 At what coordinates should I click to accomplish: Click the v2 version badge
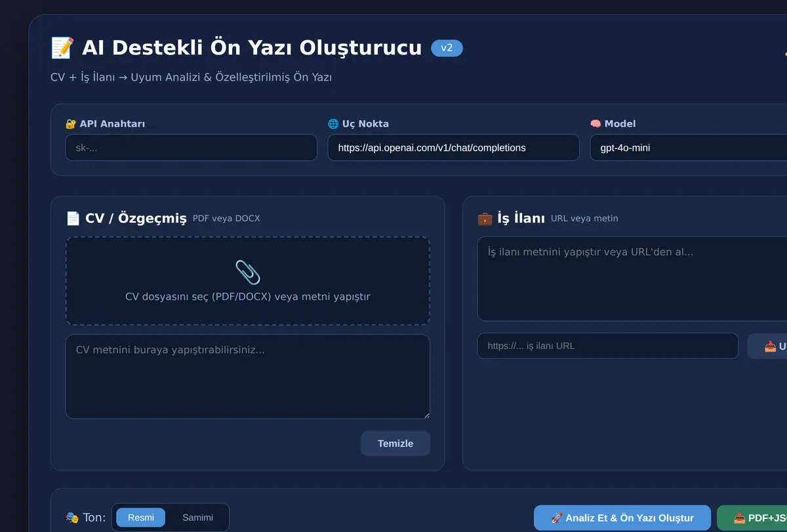(x=447, y=48)
